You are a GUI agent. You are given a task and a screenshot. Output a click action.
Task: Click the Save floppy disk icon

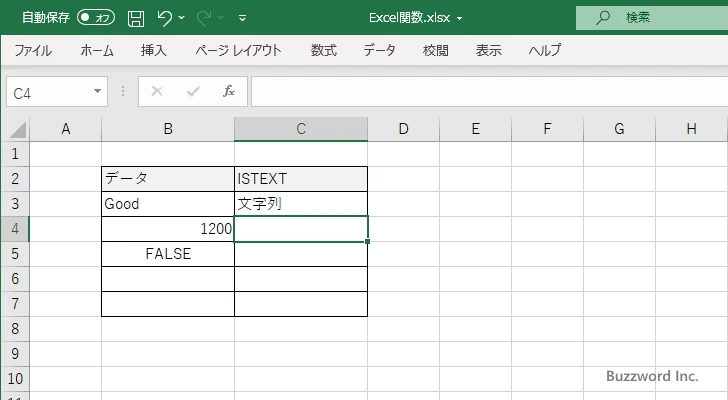[136, 18]
